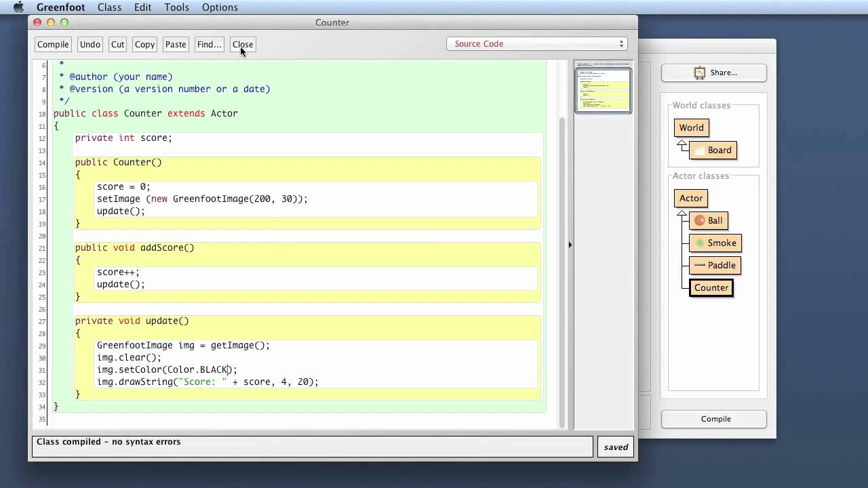Click the Cut toolbar button
The height and width of the screenshot is (488, 868).
118,44
